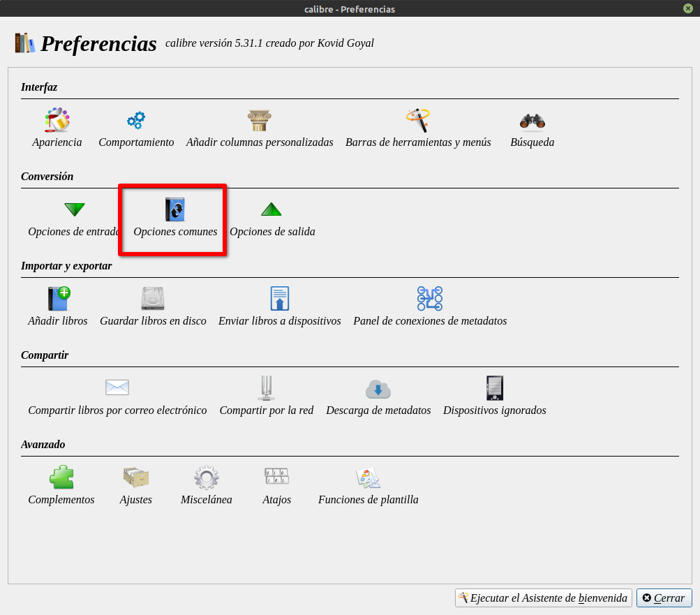Screen dimensions: 700x615
Task: Click the Añadir libros label text
Action: 58,321
